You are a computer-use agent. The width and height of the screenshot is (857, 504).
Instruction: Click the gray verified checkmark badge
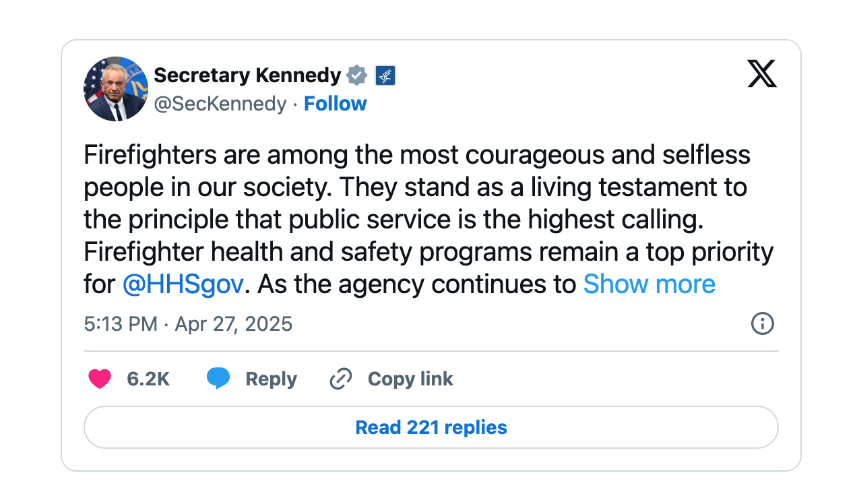[x=357, y=75]
